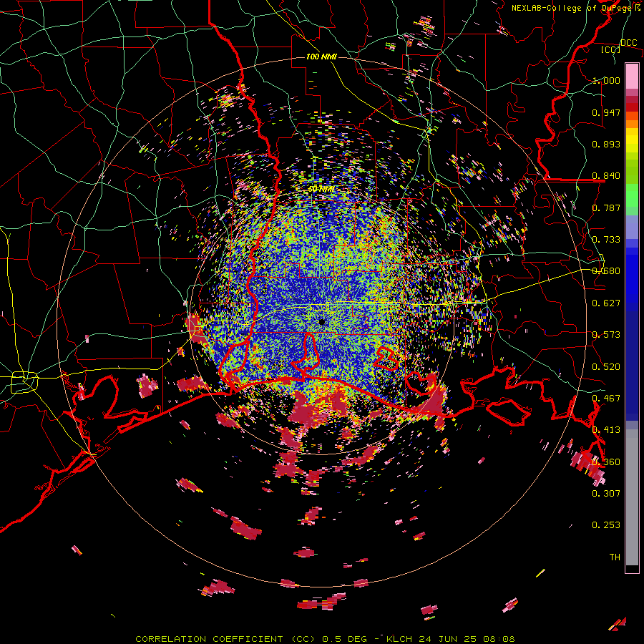Viewport: 644px width, 644px height.
Task: Click the 0.733 scale value
Action: (606, 240)
